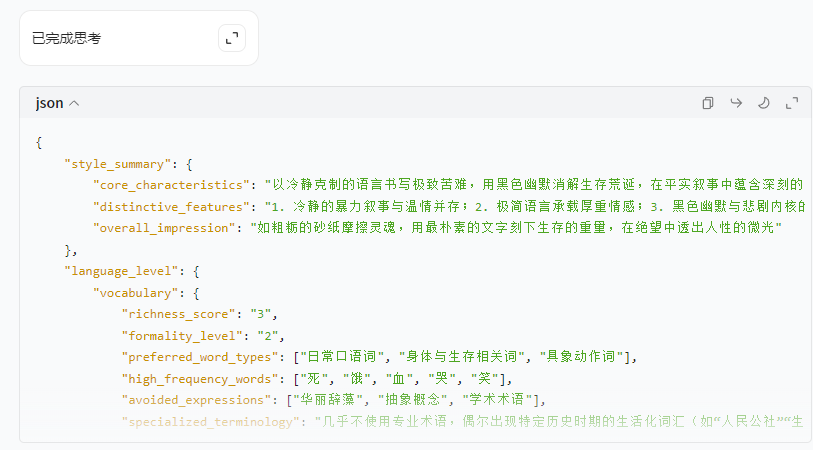Click the "formality_level" key

click(182, 336)
